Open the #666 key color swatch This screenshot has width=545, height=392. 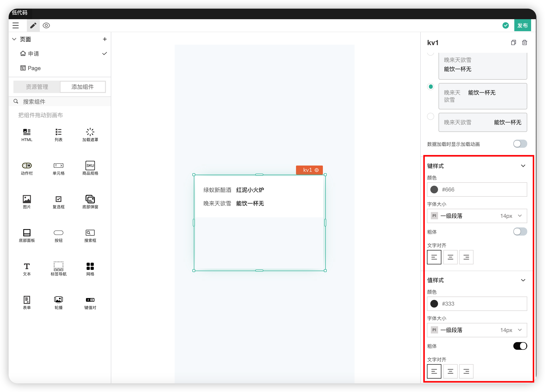[x=434, y=190]
